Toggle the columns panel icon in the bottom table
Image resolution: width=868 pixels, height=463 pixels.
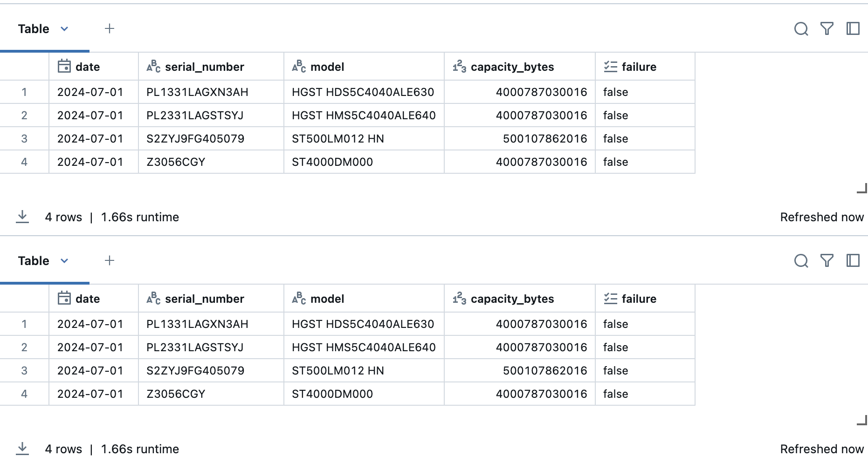point(853,261)
